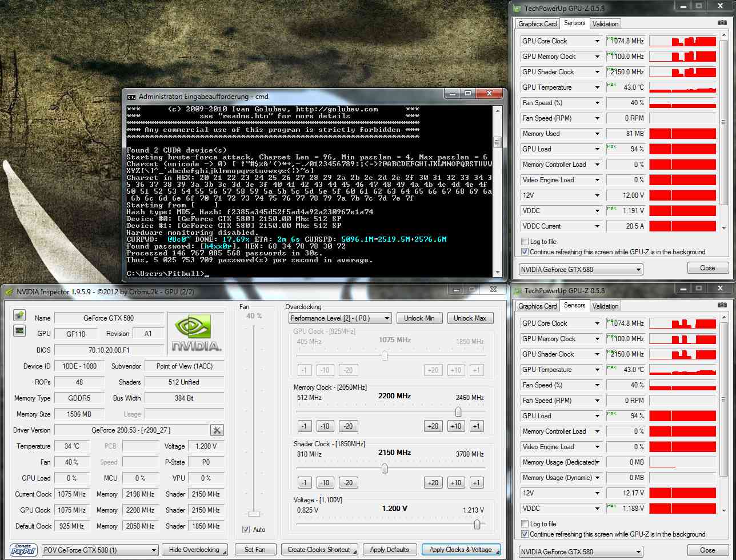
Task: Uncheck Continue refreshing in upper GPU-Z window
Action: pos(525,251)
